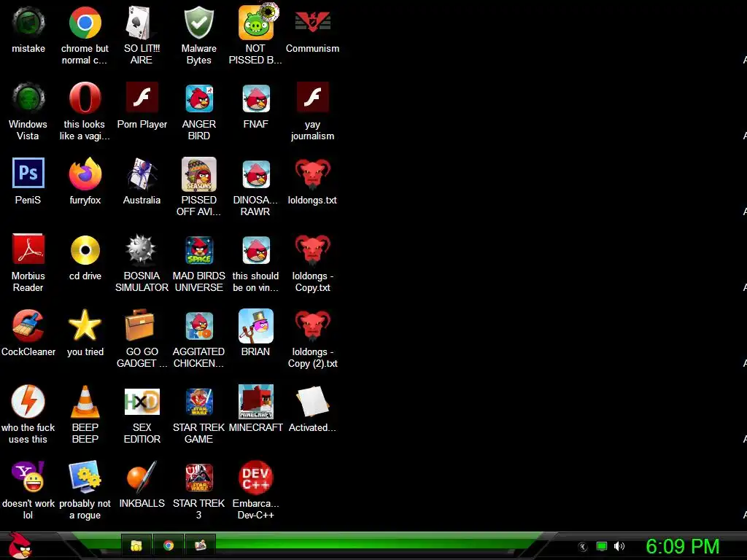Viewport: 747px width, 560px height.
Task: Open the taskbar folder shortcut
Action: coord(136,545)
